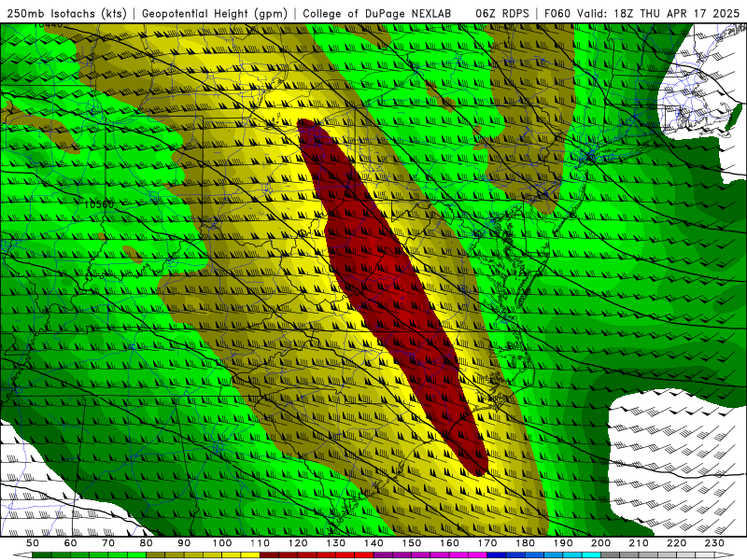Click the 'Geopotential Height (gpm)' header label
The image size is (747, 560).
coord(215,13)
